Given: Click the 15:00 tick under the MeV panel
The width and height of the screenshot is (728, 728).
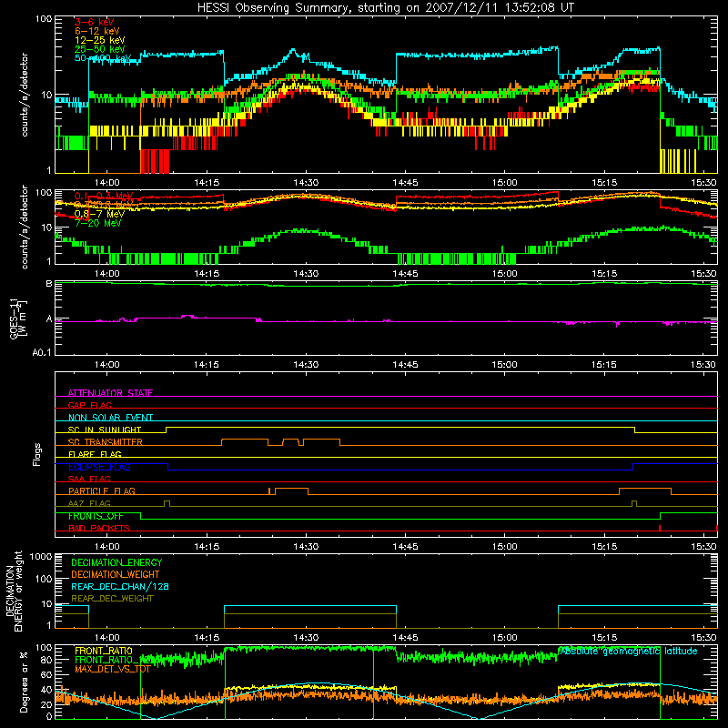Looking at the screenshot, I should coord(505,274).
